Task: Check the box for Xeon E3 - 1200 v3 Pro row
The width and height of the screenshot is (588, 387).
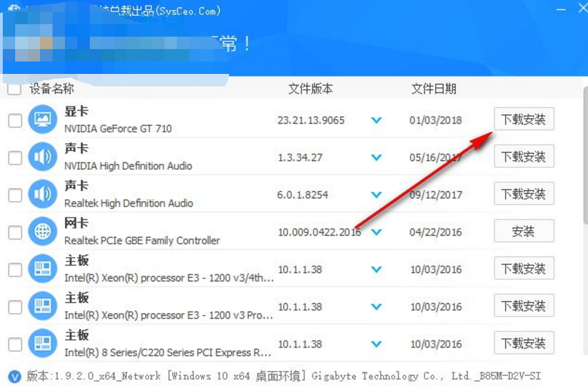Action: pyautogui.click(x=15, y=307)
